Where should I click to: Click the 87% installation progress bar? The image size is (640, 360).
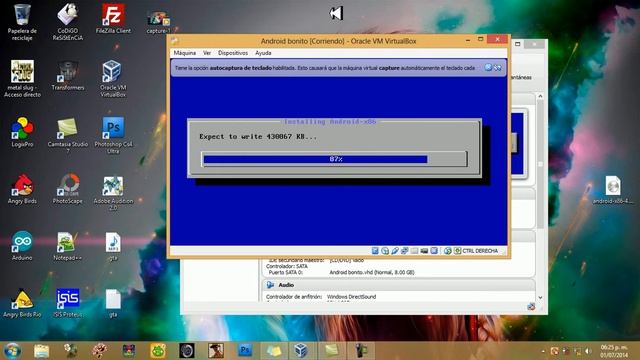pyautogui.click(x=334, y=159)
